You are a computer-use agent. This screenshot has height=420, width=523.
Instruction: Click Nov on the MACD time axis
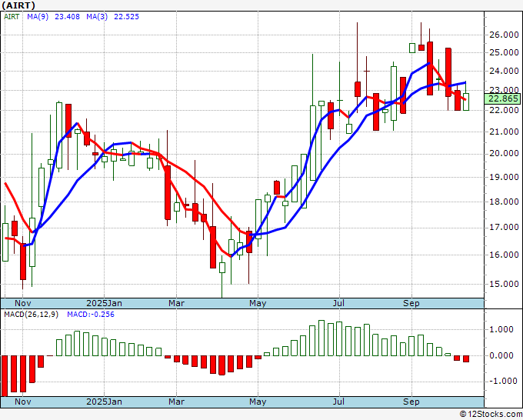tap(22, 402)
